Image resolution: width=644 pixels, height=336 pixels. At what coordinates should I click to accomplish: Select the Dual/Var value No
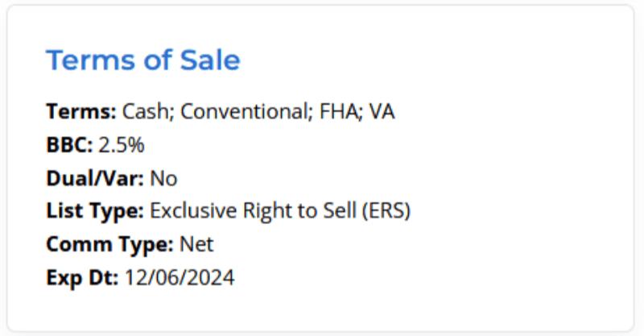coord(163,178)
